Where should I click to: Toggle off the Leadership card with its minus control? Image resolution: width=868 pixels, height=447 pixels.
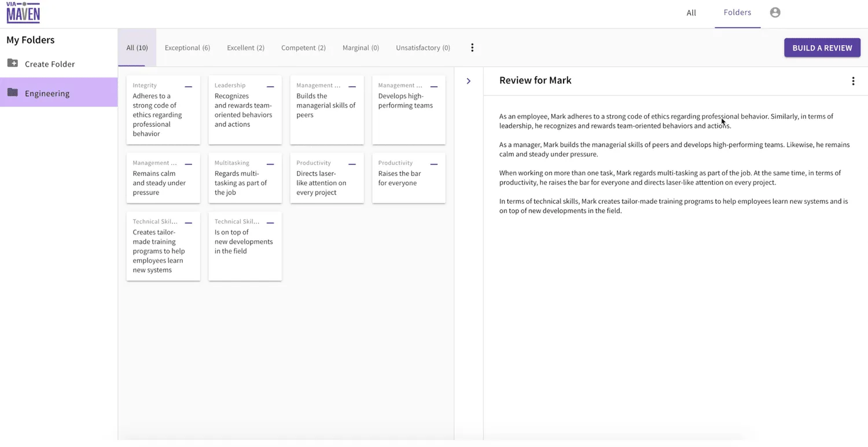point(270,86)
